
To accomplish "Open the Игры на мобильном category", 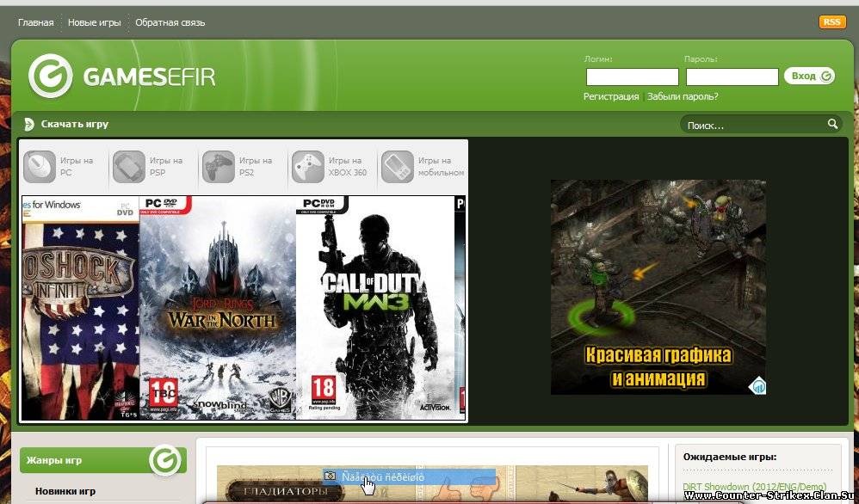I will (x=441, y=166).
